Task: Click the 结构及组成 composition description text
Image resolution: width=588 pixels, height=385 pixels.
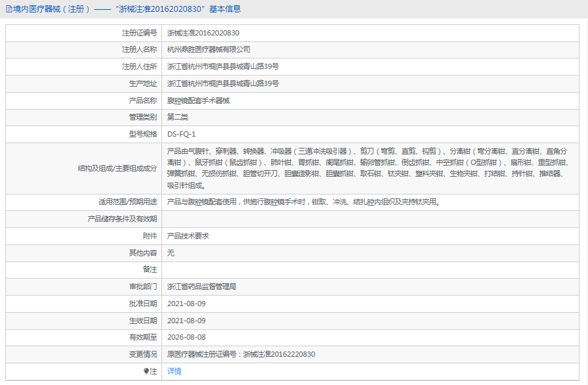Action: click(x=369, y=168)
